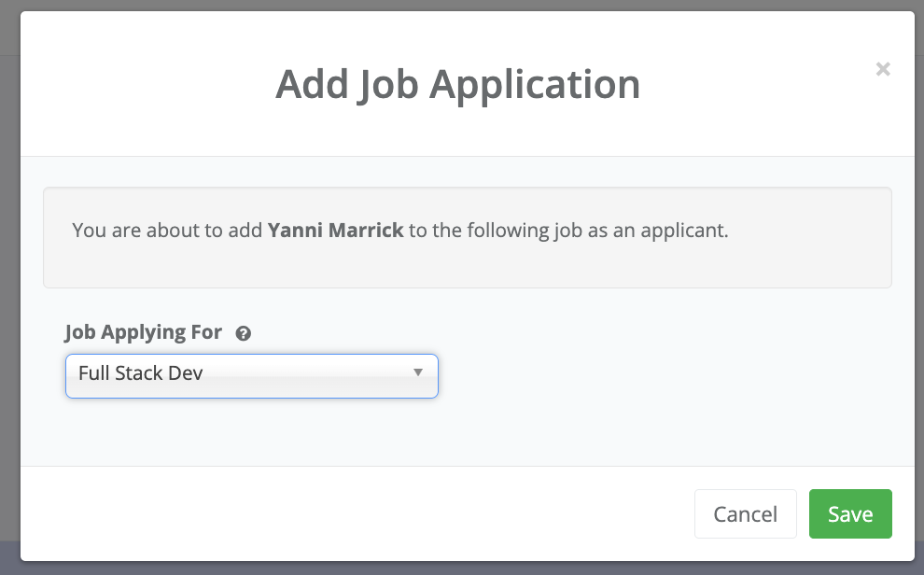The height and width of the screenshot is (575, 924).
Task: Click the Add Job Application heading
Action: click(457, 84)
